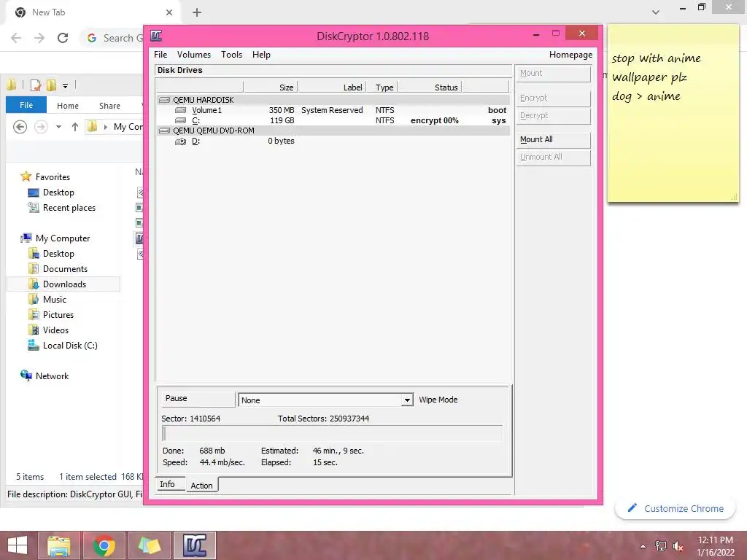This screenshot has width=747, height=560.
Task: Click the 'encrypt 00%' status text
Action: (x=435, y=120)
